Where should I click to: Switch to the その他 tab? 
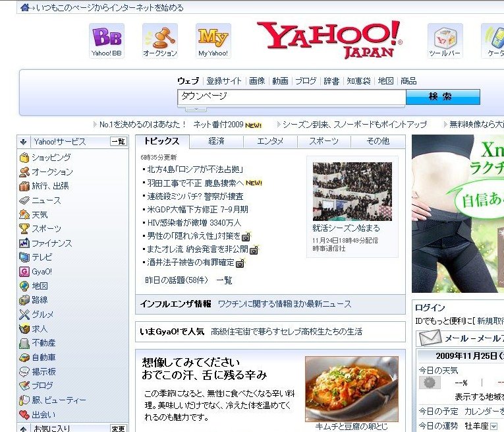tap(378, 141)
